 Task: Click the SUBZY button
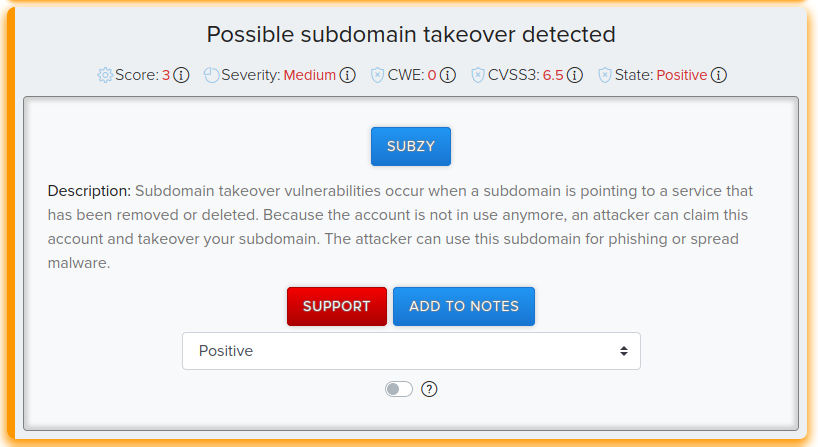click(x=411, y=147)
